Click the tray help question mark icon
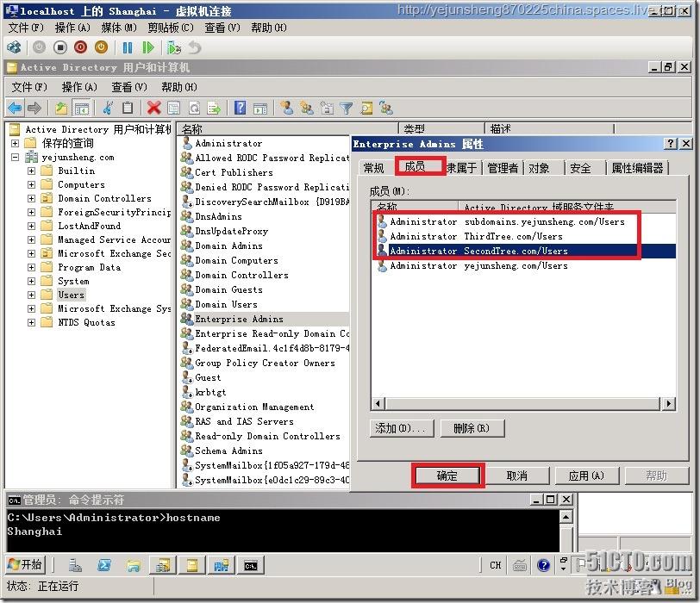Image resolution: width=700 pixels, height=603 pixels. pyautogui.click(x=543, y=565)
